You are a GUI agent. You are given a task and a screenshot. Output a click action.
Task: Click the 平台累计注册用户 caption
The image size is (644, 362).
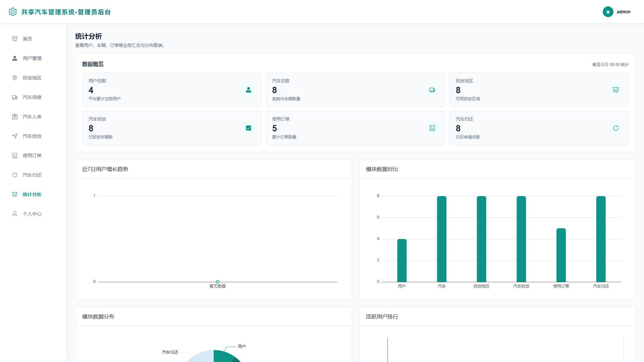tap(105, 99)
